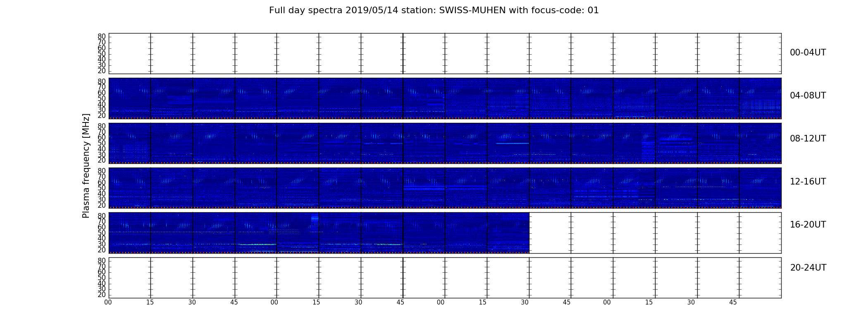Click the bright cyan 50 MHz line in 08-12UT
The height and width of the screenshot is (331, 868).
[x=513, y=143]
